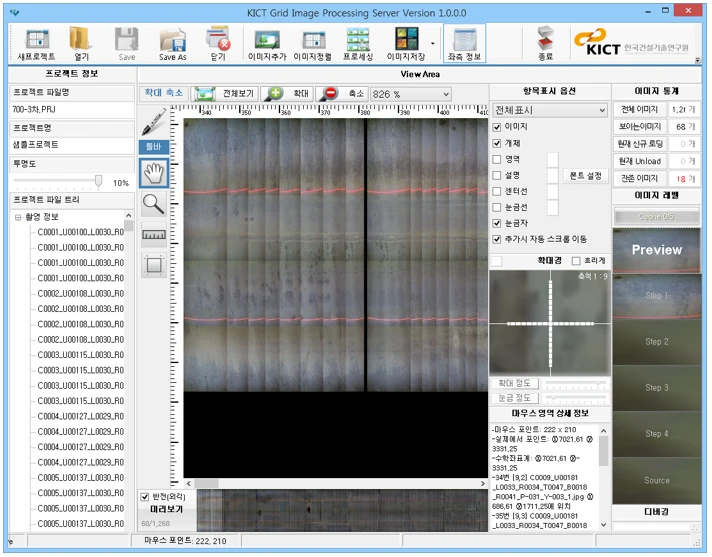Select the Step 4 image level
Image resolution: width=712 pixels, height=557 pixels.
657,434
